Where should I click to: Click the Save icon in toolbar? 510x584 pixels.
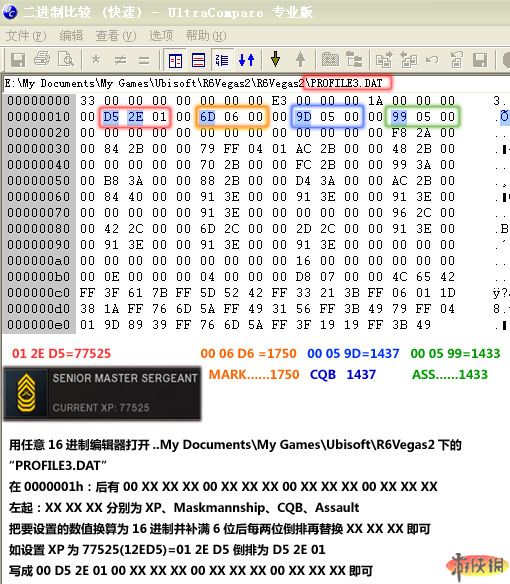point(18,60)
